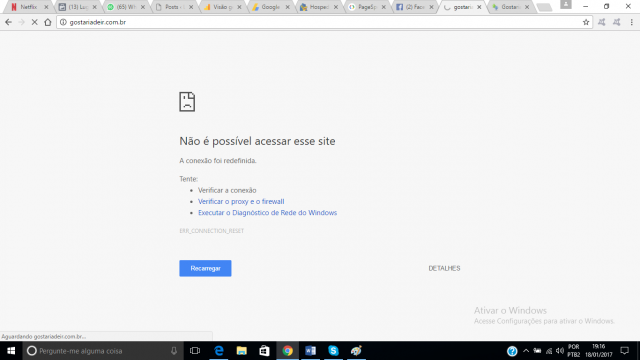Show hidden system tray icons chevron
Screen dimensions: 640x360
click(526, 351)
